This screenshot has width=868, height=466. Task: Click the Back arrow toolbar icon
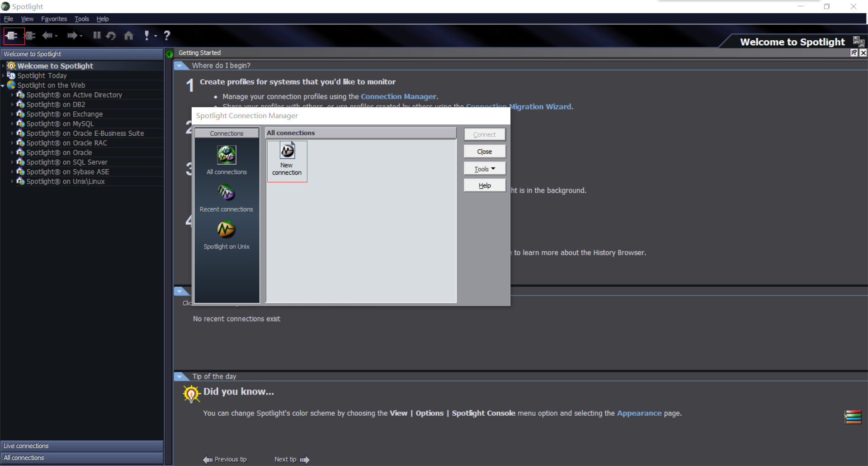(47, 35)
